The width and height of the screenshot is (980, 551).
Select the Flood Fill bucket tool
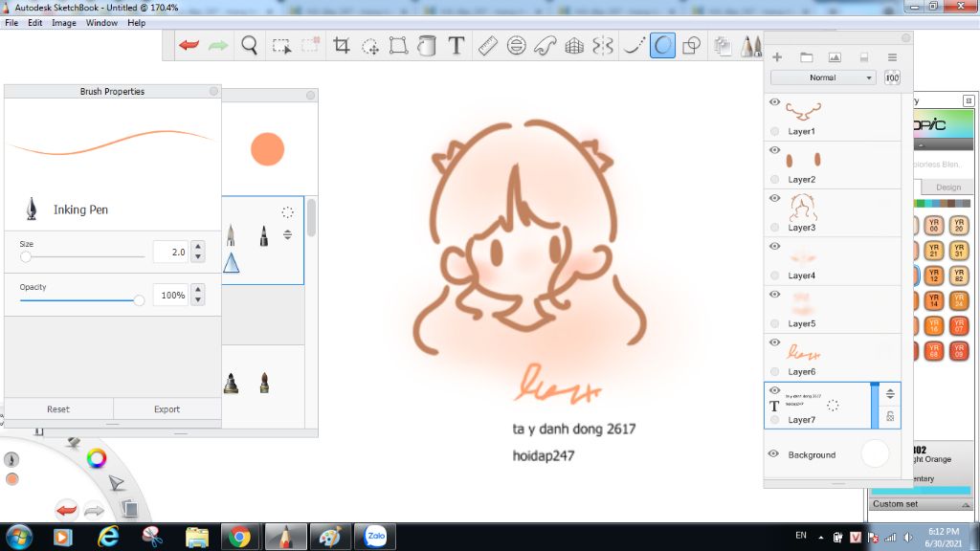pyautogui.click(x=427, y=46)
